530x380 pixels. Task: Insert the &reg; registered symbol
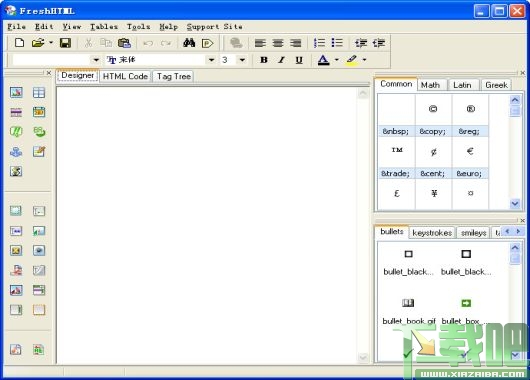(470, 116)
